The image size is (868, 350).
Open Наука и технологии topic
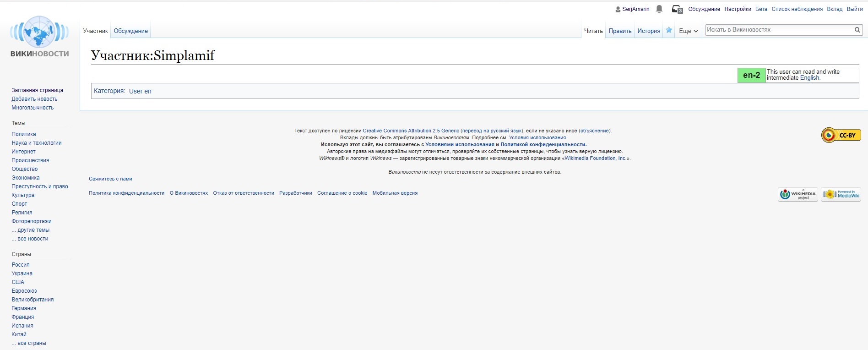coord(37,143)
